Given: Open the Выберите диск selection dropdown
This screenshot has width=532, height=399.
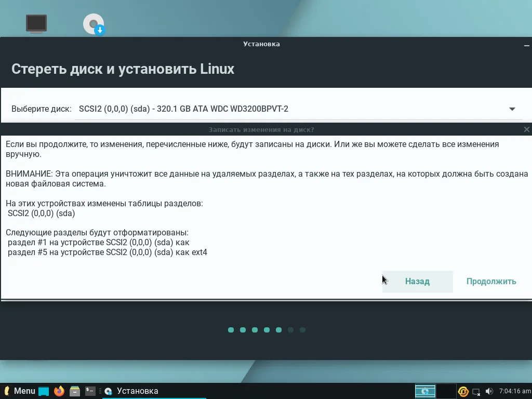Looking at the screenshot, I should (x=296, y=109).
